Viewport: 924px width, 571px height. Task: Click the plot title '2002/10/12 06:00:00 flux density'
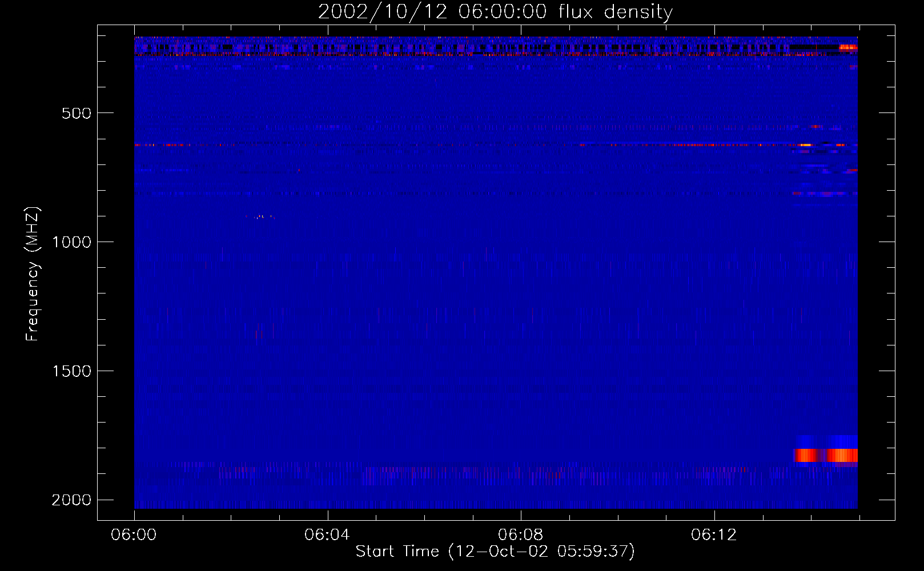click(495, 12)
